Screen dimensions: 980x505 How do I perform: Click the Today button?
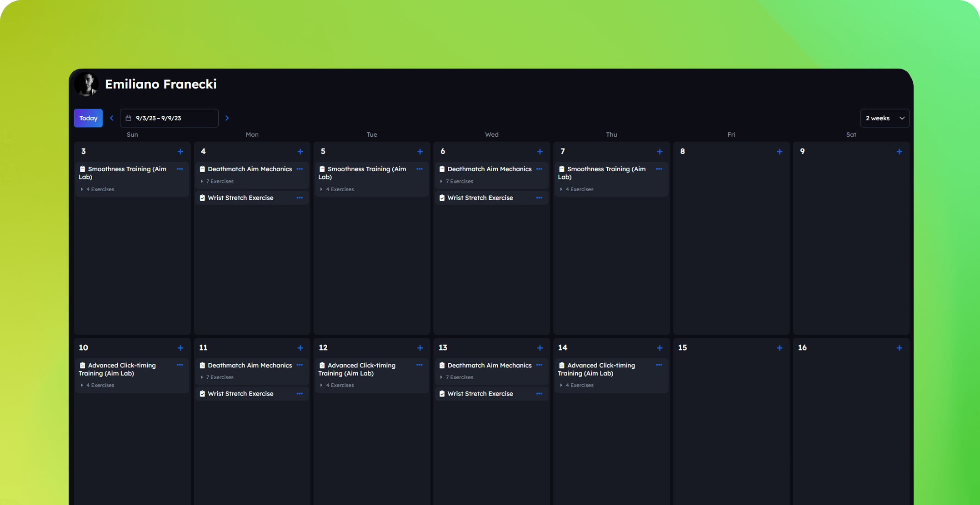coord(88,118)
